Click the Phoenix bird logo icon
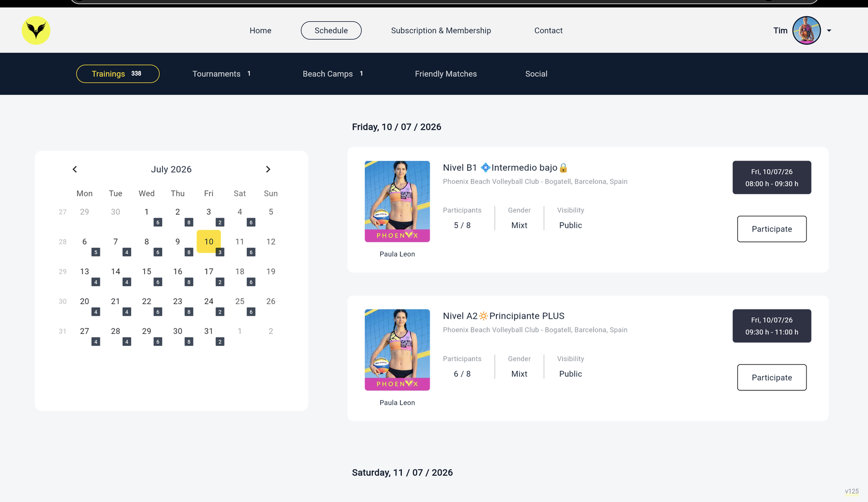The width and height of the screenshot is (868, 502). 36,30
